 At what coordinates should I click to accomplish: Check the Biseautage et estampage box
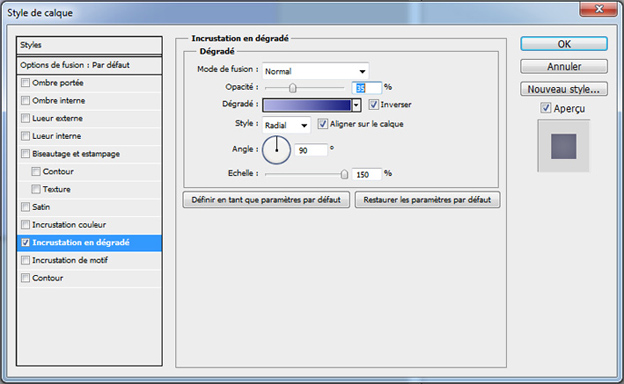[x=25, y=154]
